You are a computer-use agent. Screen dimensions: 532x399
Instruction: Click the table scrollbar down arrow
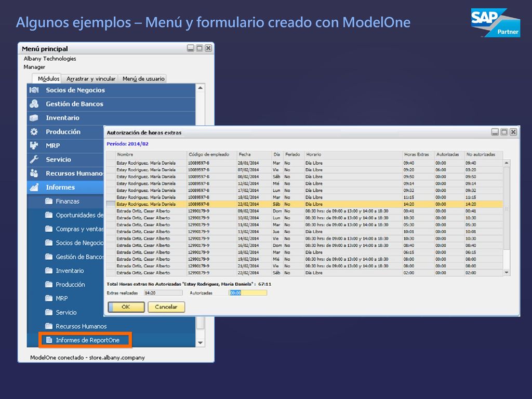click(x=507, y=272)
